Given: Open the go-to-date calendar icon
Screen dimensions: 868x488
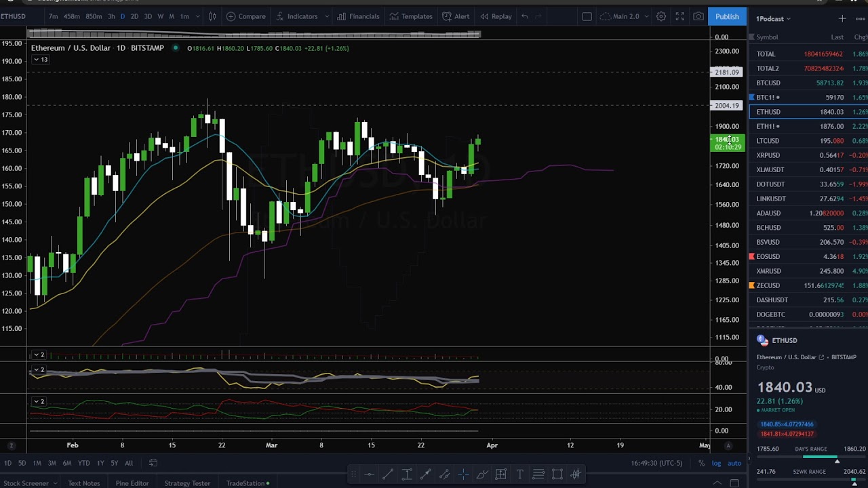Looking at the screenshot, I should coord(153,463).
